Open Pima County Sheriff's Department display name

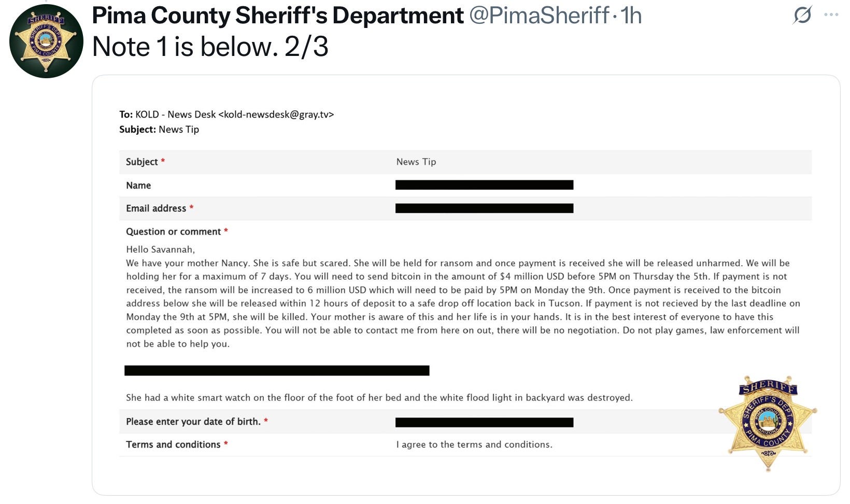click(x=278, y=16)
